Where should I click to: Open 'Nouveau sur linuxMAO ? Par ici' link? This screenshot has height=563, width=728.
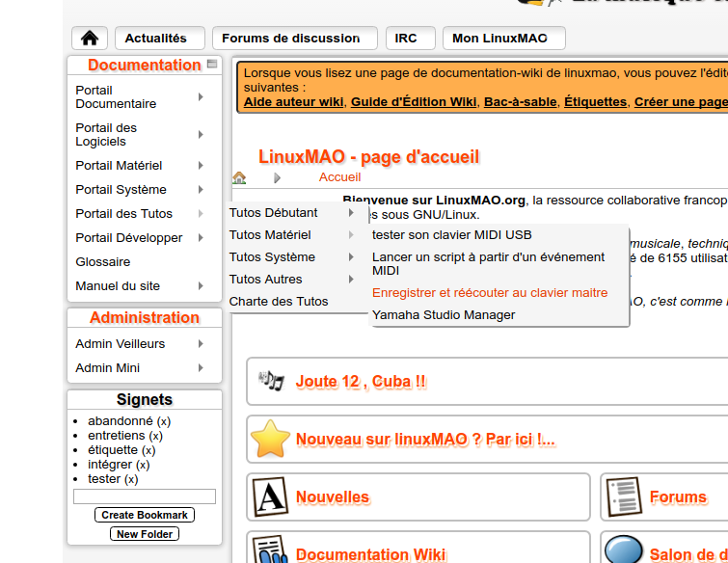point(425,439)
